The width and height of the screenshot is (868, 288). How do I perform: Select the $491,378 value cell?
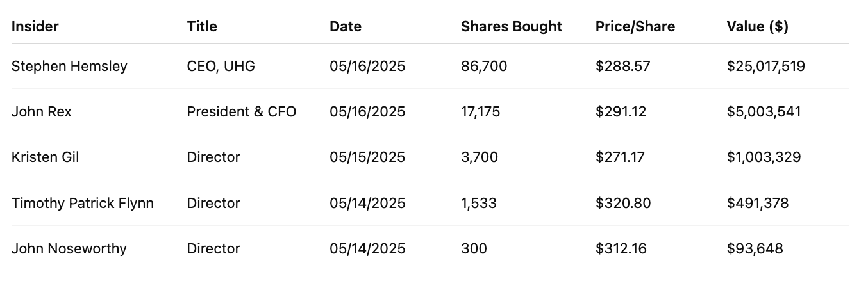click(x=758, y=204)
